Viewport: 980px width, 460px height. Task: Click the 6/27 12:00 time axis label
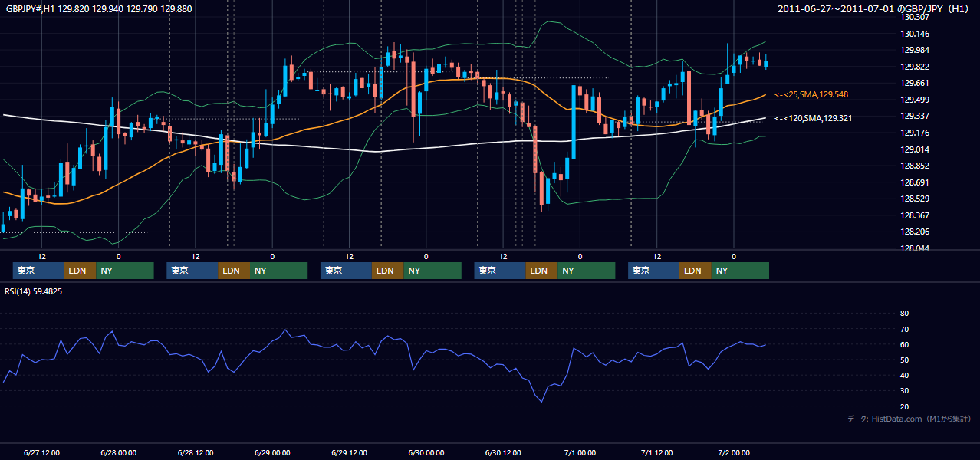41,452
